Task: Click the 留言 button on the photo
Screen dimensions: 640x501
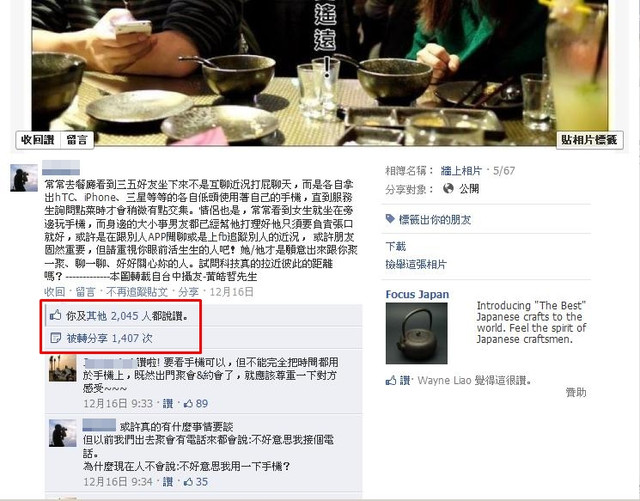Action: (x=77, y=140)
